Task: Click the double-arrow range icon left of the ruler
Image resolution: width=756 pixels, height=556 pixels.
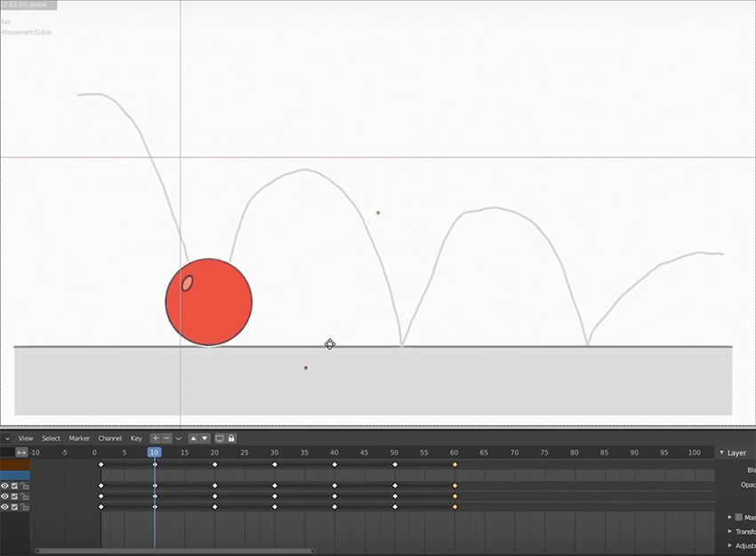Action: (x=21, y=452)
